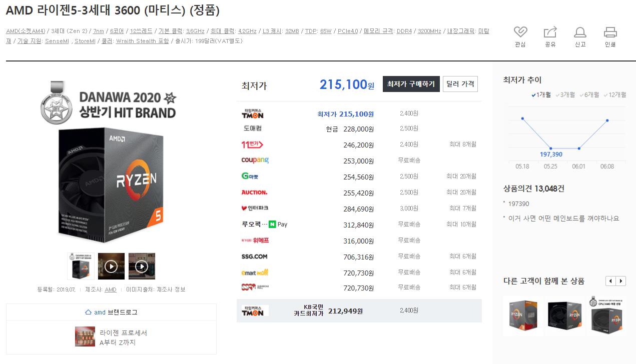Open the amd 브랜드로그 link
This screenshot has width=636, height=364.
(x=116, y=312)
